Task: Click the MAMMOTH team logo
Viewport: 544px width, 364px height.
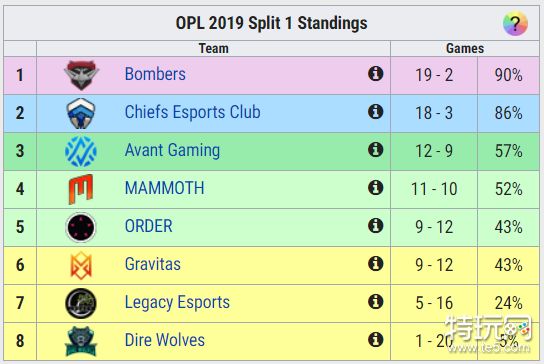Action: [80, 189]
